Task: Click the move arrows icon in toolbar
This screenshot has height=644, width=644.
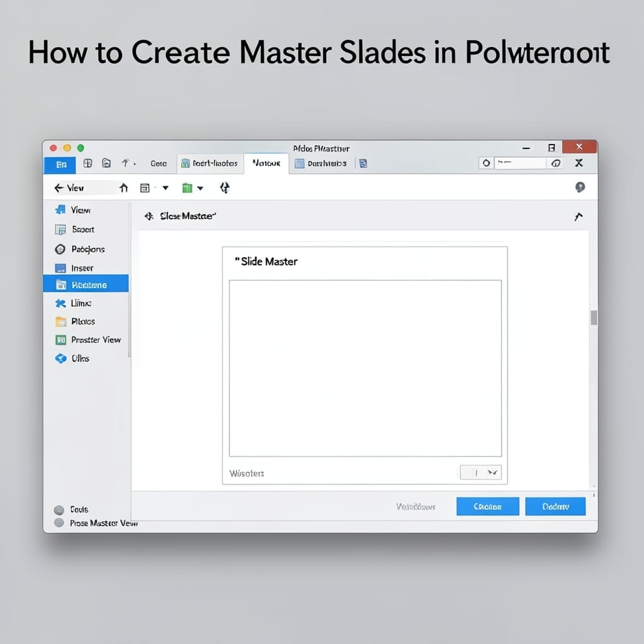Action: pyautogui.click(x=225, y=188)
